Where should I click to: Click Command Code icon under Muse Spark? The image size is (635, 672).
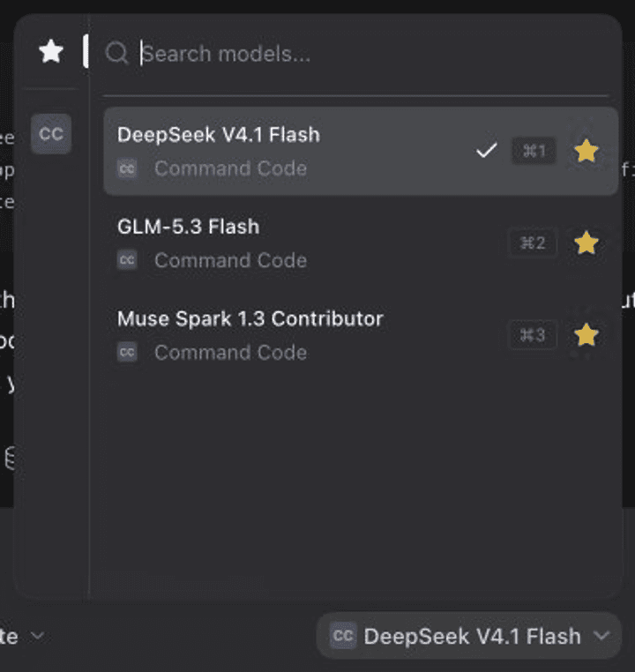point(127,352)
